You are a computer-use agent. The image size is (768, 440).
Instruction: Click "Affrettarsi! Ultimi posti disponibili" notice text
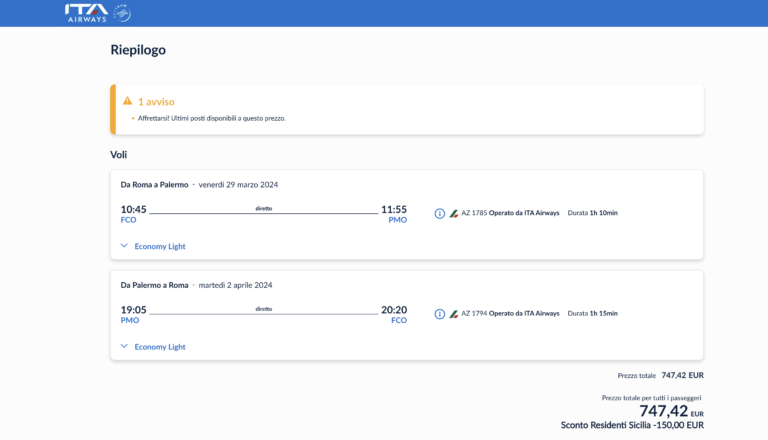212,118
